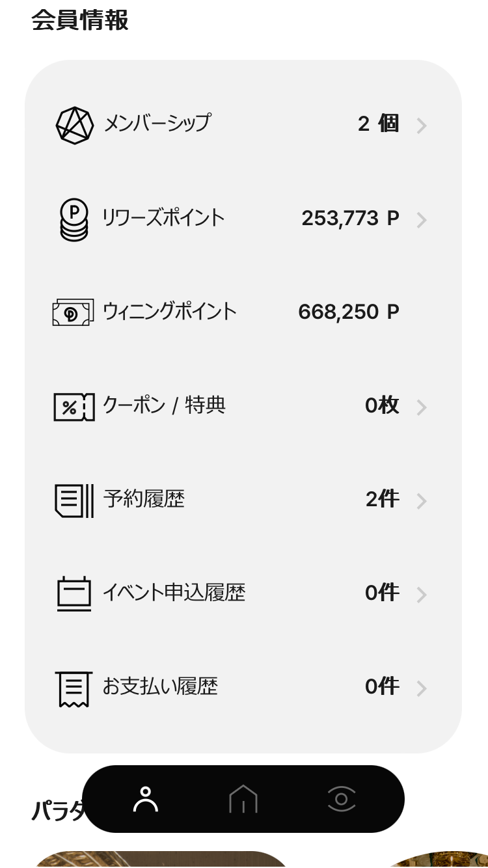Open 予約履歴 using the arrow chevron
Screen dimensions: 488x868
[x=422, y=501]
